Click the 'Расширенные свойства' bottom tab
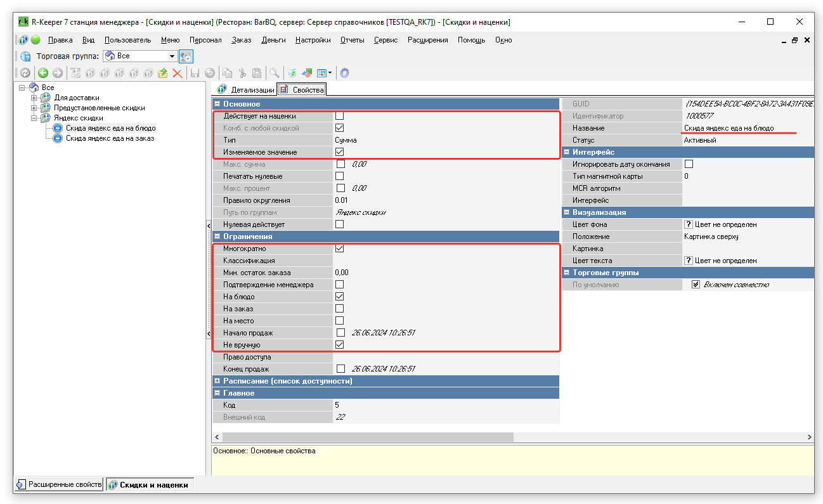The height and width of the screenshot is (504, 823). 59,485
